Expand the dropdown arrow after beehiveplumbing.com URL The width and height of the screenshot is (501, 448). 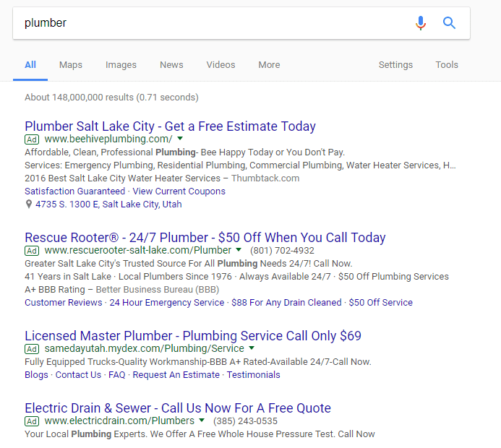(x=180, y=139)
